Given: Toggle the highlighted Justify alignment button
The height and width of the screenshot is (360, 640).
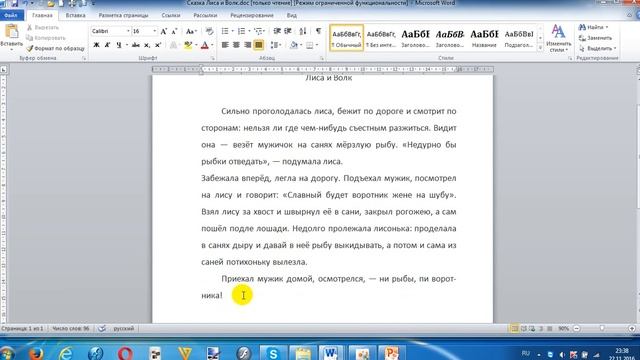Looking at the screenshot, I should tap(258, 45).
